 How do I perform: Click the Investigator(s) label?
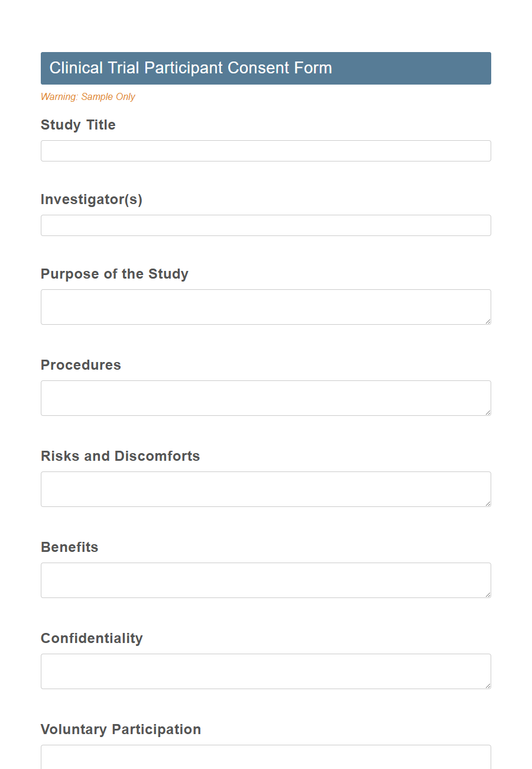click(92, 199)
